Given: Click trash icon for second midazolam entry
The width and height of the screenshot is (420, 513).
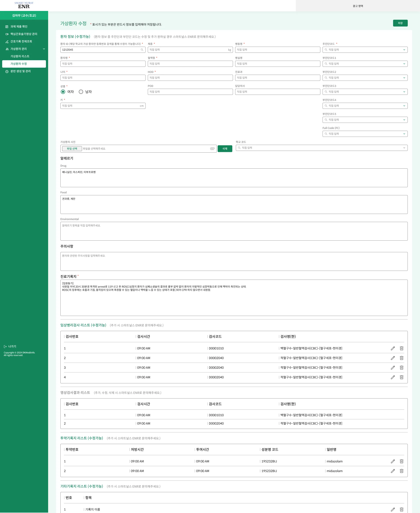Looking at the screenshot, I should tap(401, 471).
